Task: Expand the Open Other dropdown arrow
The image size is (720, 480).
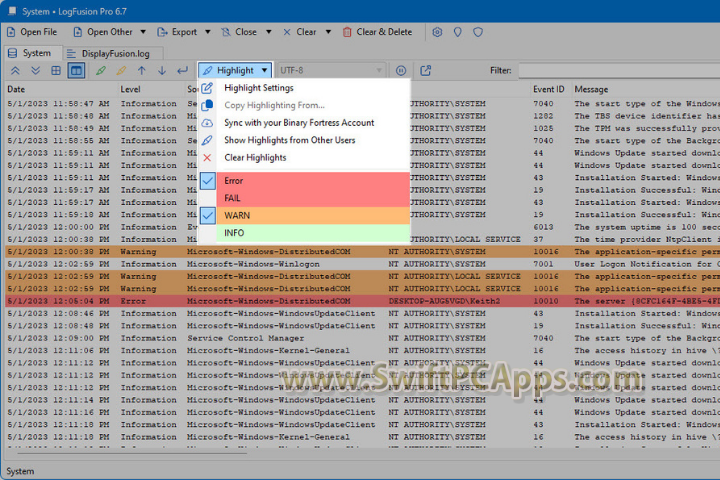Action: (143, 32)
